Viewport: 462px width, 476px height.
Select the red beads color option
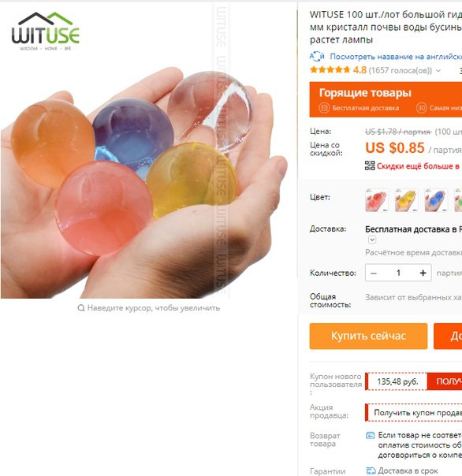pos(377,200)
